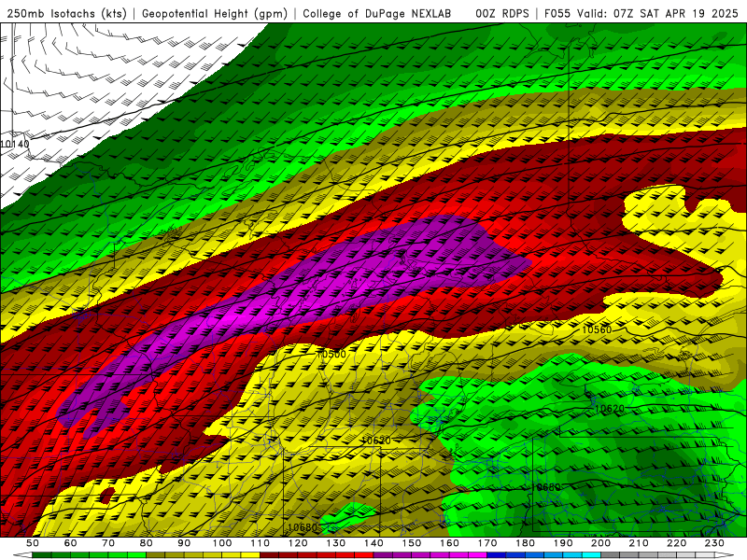The width and height of the screenshot is (747, 560).
Task: Select the darkest green swatch just after 50
Action: coord(42,555)
